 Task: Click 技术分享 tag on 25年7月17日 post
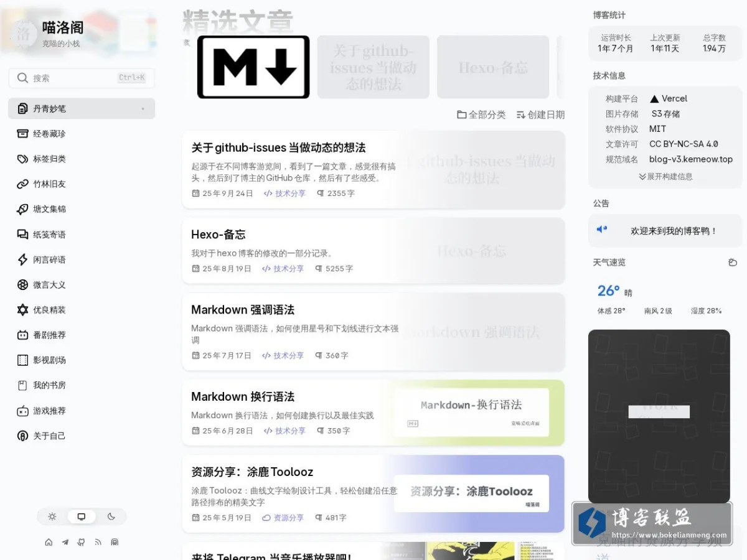tap(283, 356)
